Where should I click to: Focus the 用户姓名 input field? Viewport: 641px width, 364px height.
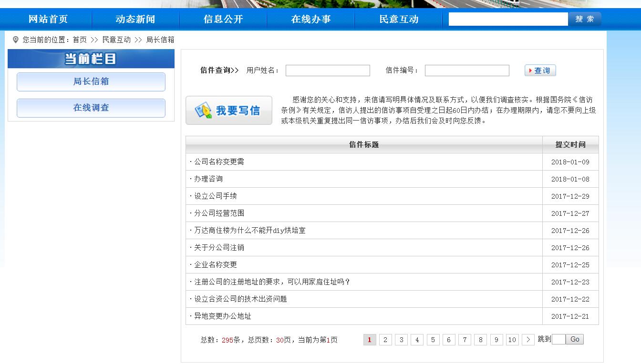click(x=328, y=71)
